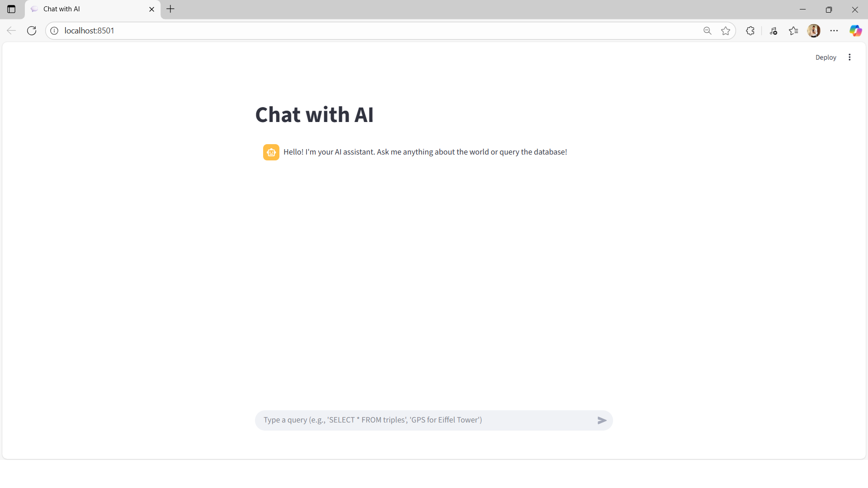Open a new browser tab
Image resolution: width=868 pixels, height=488 pixels.
pos(170,9)
